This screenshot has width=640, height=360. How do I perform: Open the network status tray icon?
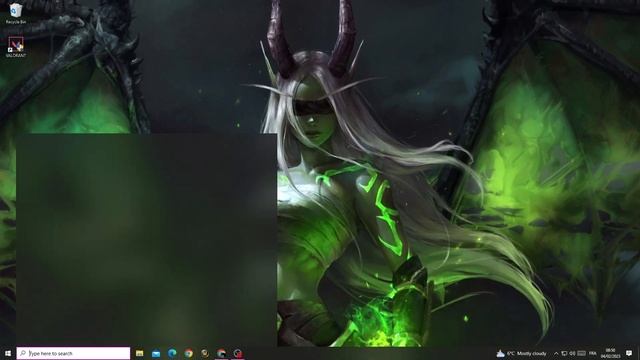[x=564, y=353]
